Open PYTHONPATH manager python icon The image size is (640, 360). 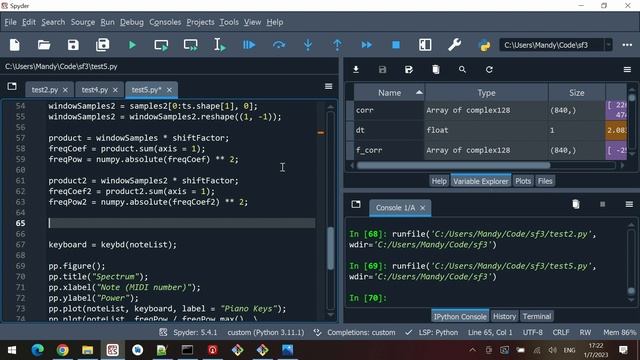pyautogui.click(x=484, y=45)
